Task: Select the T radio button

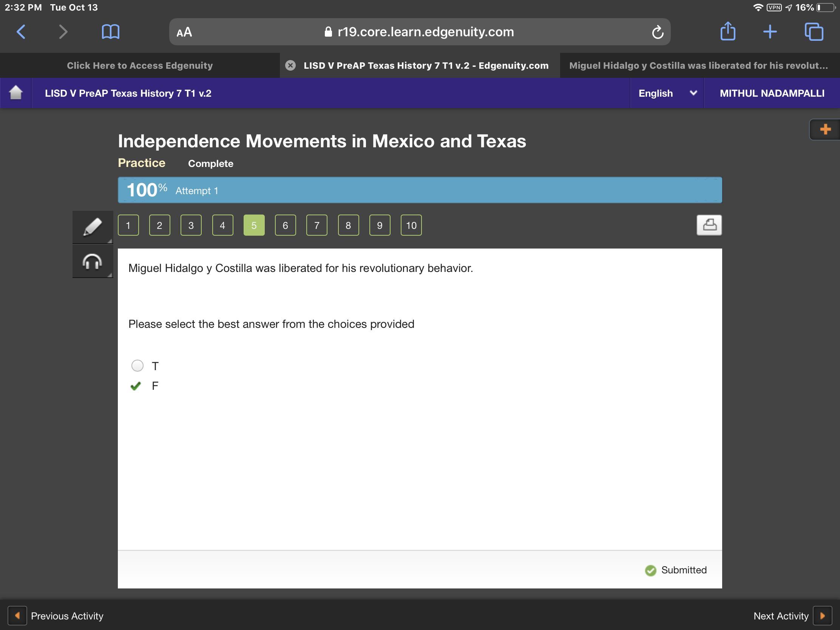Action: pos(137,365)
